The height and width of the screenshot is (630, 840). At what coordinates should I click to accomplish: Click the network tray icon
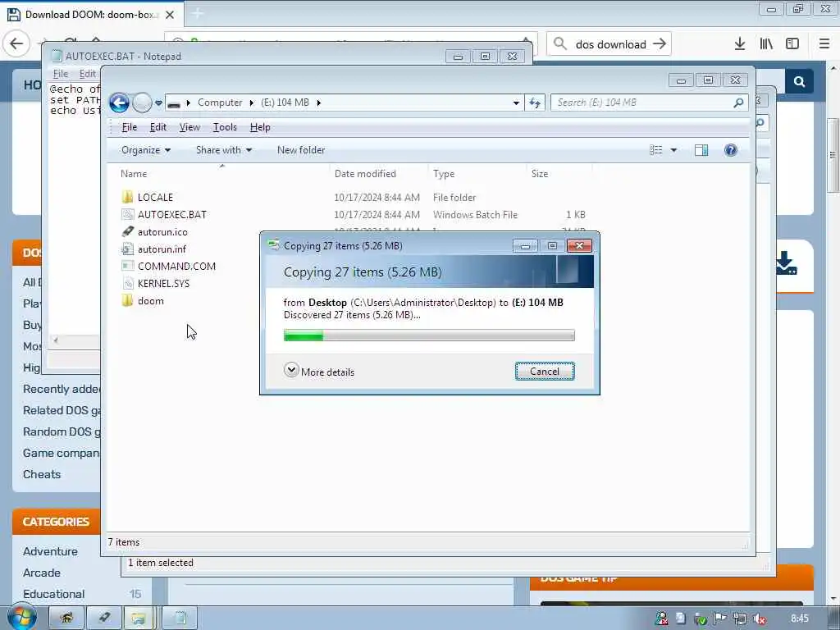pyautogui.click(x=740, y=619)
